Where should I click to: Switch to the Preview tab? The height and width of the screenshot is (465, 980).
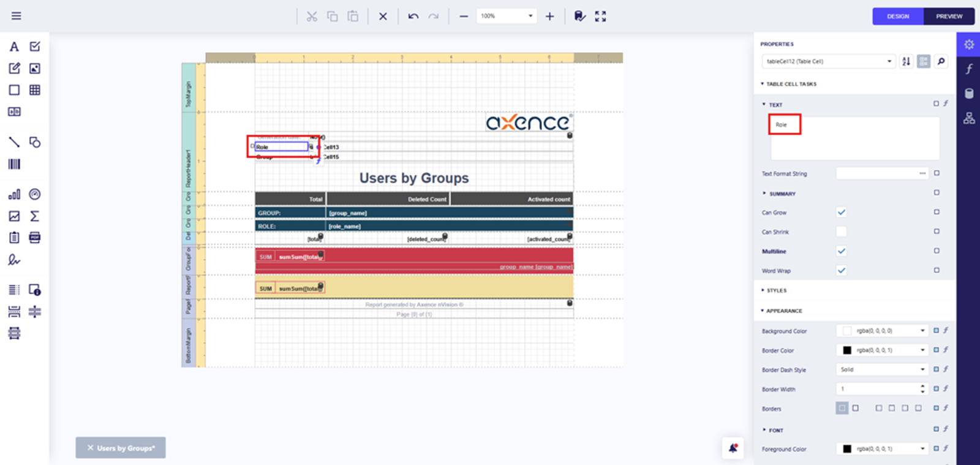coord(949,17)
